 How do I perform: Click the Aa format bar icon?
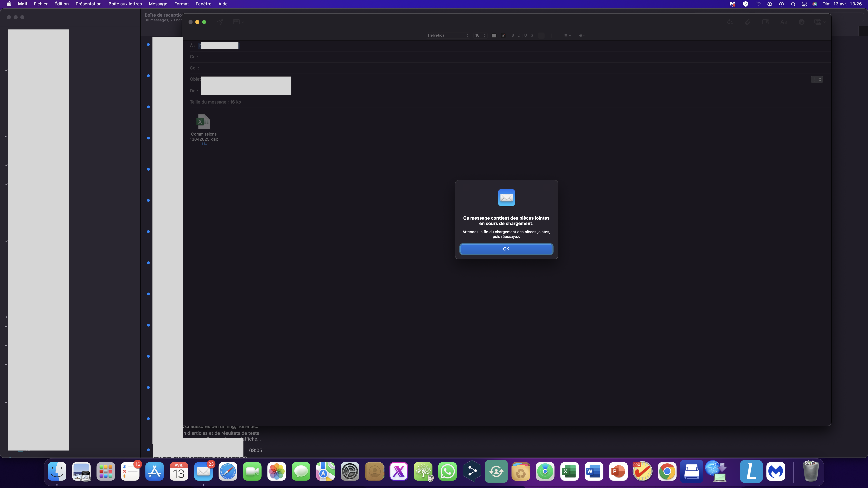click(x=783, y=22)
